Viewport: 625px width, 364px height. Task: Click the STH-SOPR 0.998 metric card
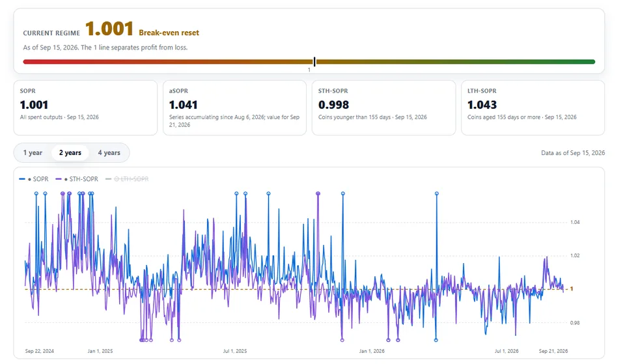tap(383, 107)
